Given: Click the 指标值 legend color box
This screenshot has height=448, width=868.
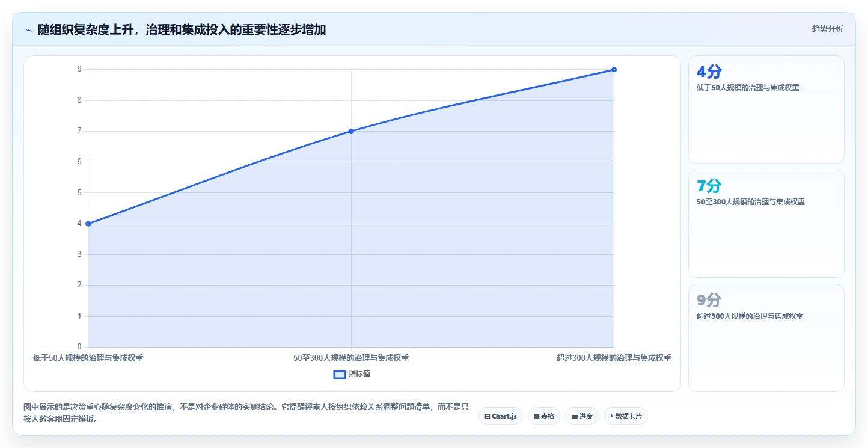Looking at the screenshot, I should click(x=340, y=374).
